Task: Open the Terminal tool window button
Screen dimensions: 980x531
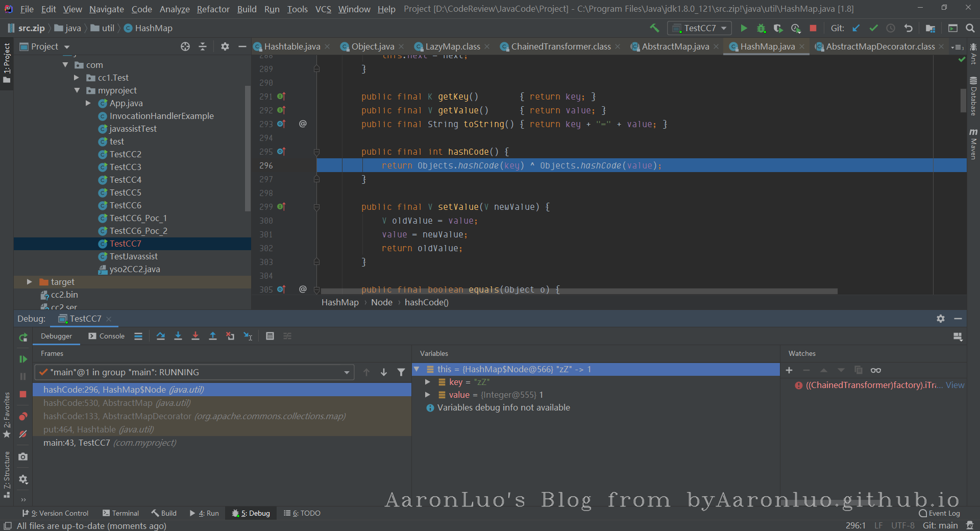Action: [120, 513]
